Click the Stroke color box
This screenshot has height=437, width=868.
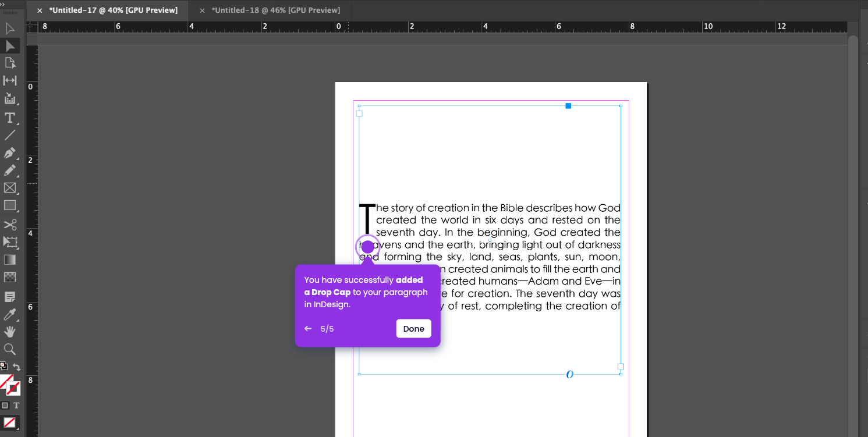14,389
